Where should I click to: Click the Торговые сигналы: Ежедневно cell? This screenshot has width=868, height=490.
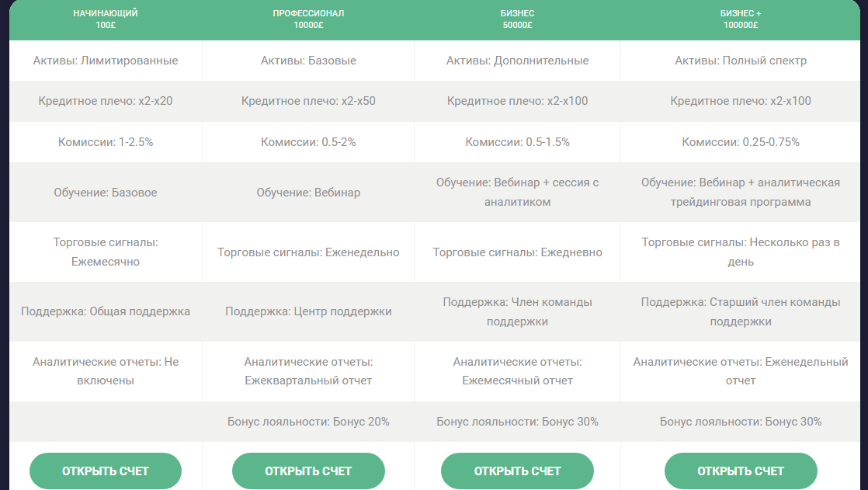coord(517,252)
